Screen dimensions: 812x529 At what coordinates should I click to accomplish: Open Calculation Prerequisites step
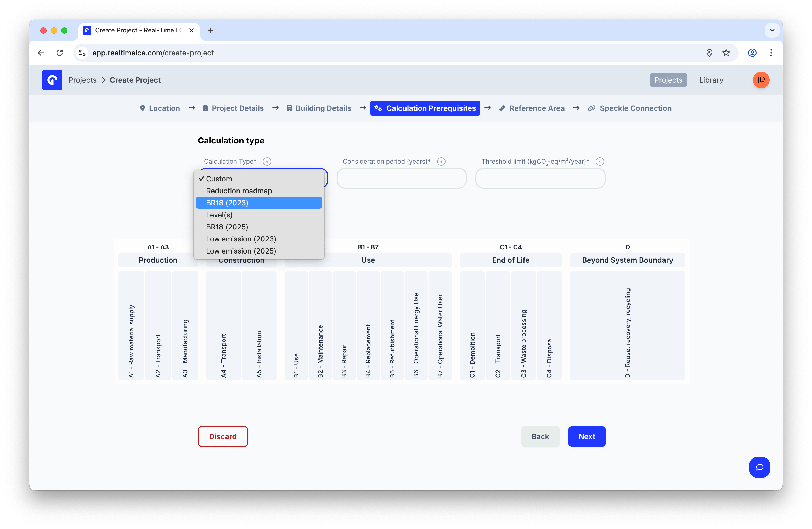coord(425,108)
